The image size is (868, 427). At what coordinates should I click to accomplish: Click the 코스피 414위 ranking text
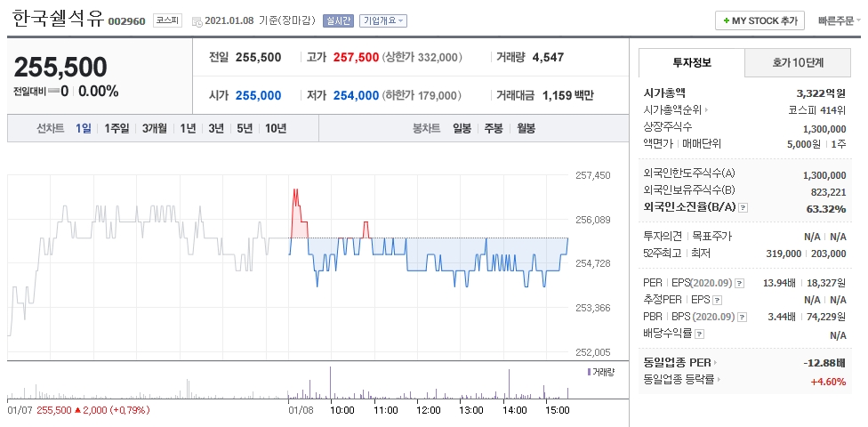pos(817,110)
